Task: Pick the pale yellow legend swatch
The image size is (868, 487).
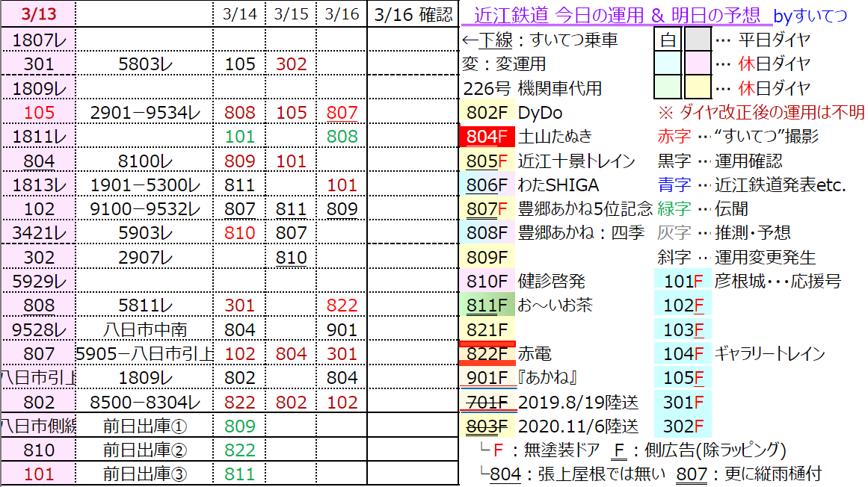Action: tap(698, 88)
